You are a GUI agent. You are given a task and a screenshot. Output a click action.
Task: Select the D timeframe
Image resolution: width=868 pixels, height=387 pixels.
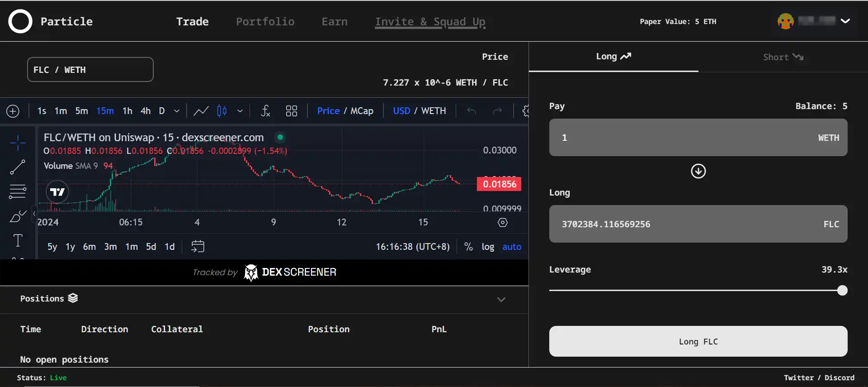pyautogui.click(x=162, y=111)
